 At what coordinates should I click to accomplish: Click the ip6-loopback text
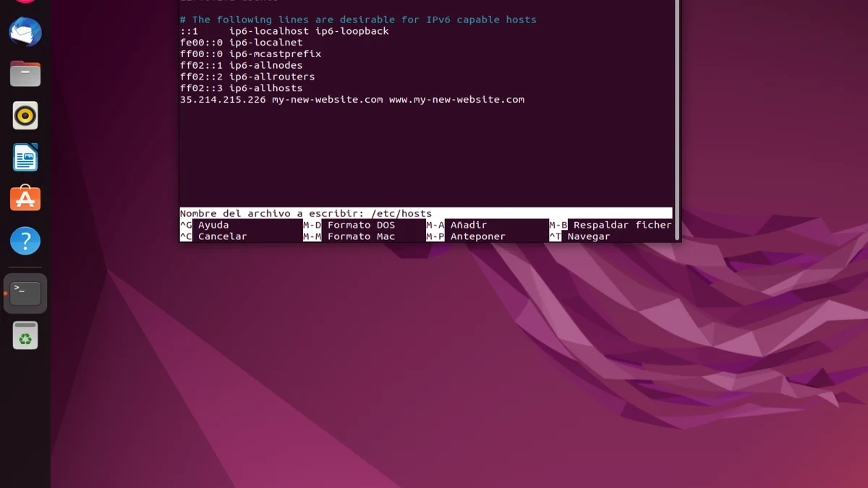pos(352,31)
